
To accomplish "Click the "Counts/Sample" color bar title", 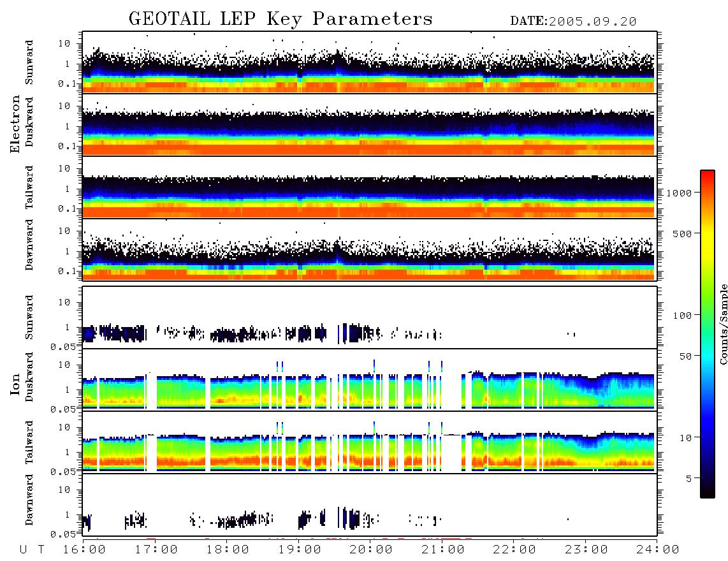I will [x=723, y=324].
